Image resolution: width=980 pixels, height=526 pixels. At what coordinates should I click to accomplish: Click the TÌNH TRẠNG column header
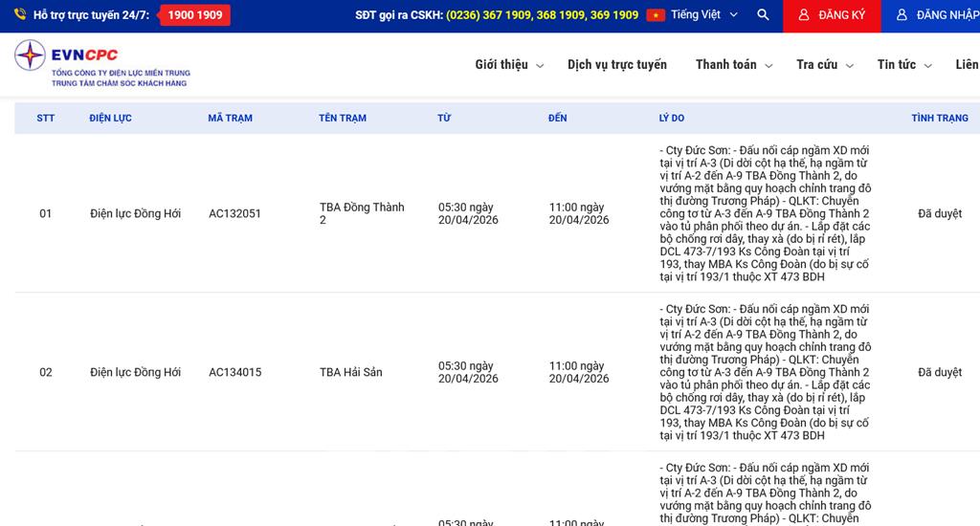[x=939, y=119]
